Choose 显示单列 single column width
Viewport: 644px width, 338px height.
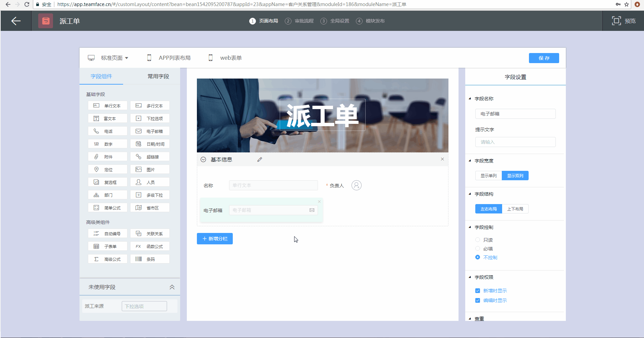(x=488, y=176)
